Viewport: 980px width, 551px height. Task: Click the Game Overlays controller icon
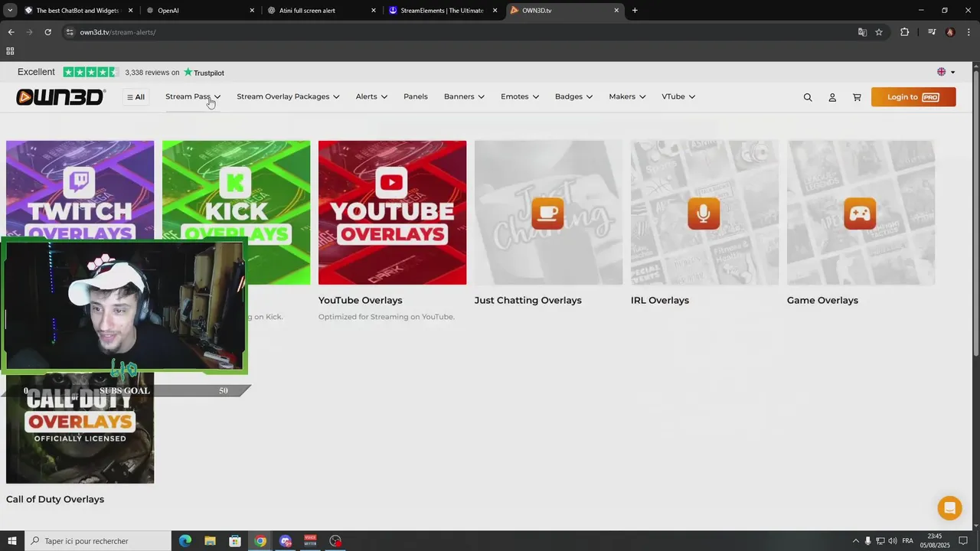click(860, 213)
